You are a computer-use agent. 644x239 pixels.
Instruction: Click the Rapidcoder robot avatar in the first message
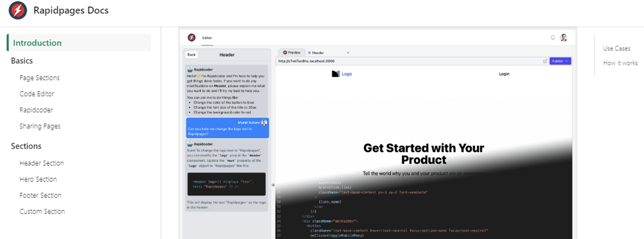click(190, 69)
